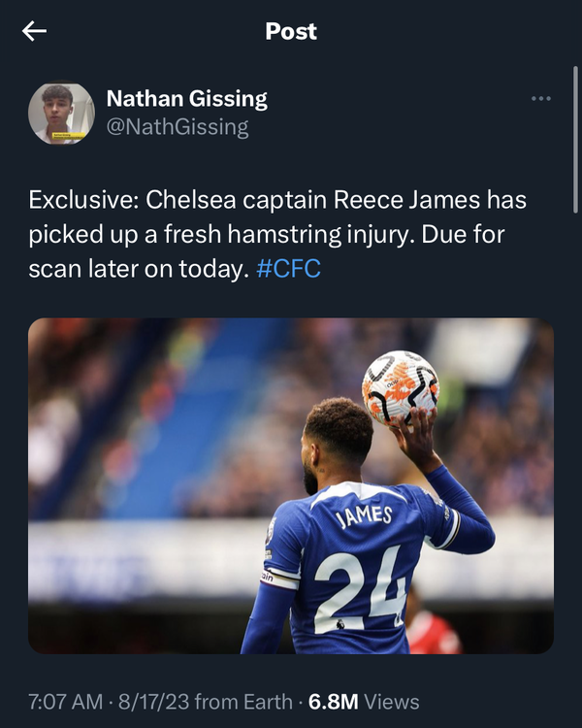The image size is (582, 728).
Task: Click the JAMES name on the shirt
Action: click(x=364, y=516)
